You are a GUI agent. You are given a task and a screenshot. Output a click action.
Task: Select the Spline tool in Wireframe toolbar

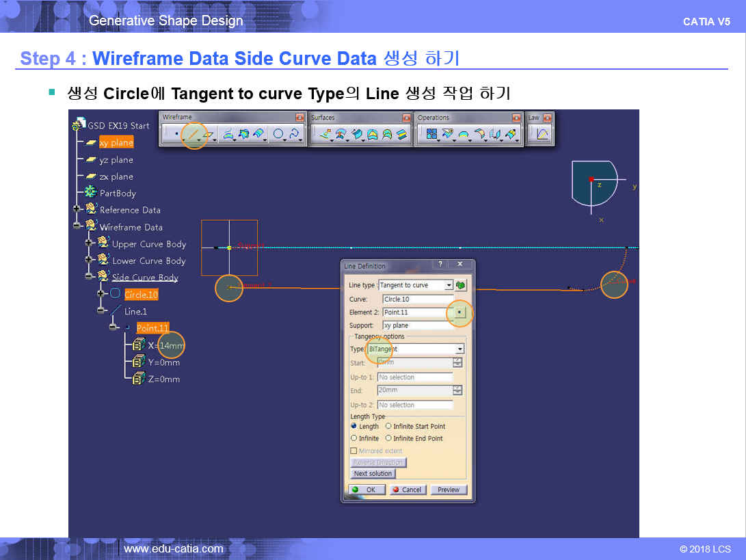click(294, 135)
